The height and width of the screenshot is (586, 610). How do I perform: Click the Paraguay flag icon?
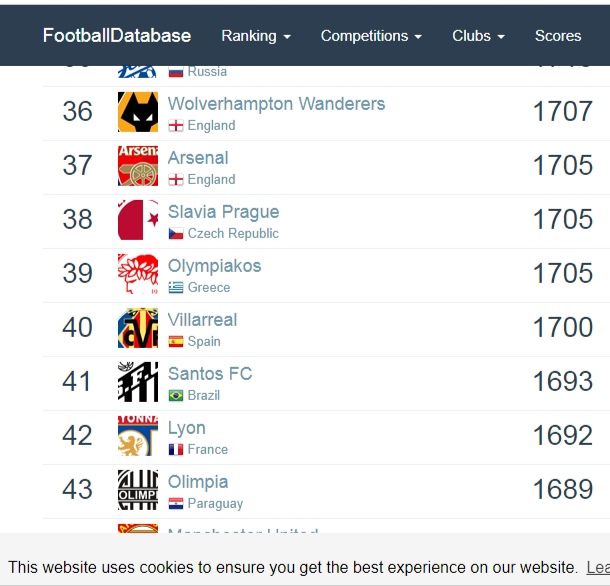click(176, 504)
